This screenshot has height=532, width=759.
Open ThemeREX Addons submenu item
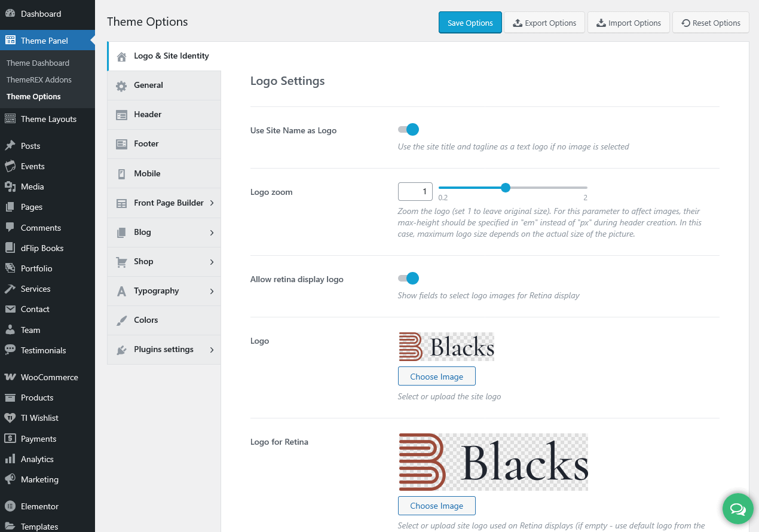[x=39, y=80]
